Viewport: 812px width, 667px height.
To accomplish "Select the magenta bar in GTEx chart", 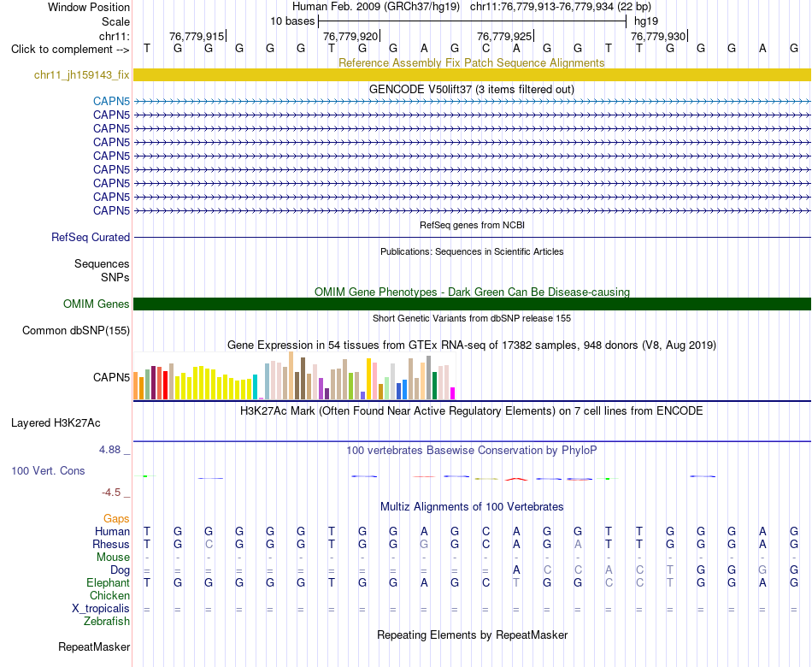I will (452, 393).
